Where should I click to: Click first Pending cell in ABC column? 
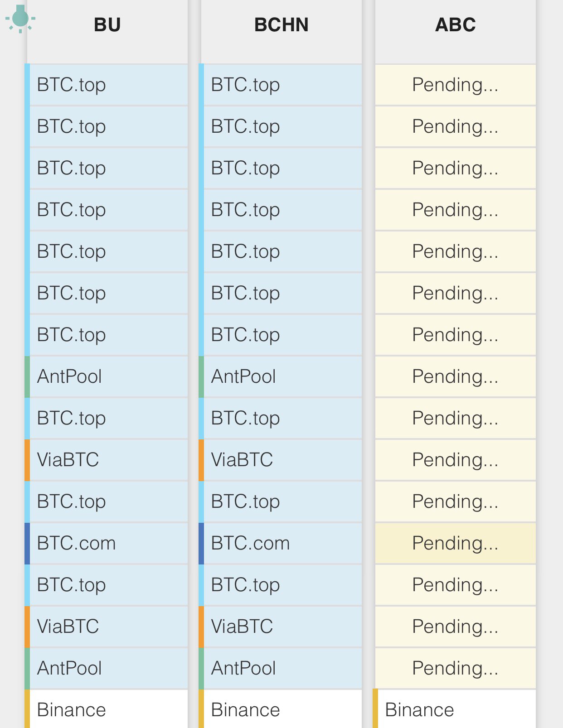point(456,85)
